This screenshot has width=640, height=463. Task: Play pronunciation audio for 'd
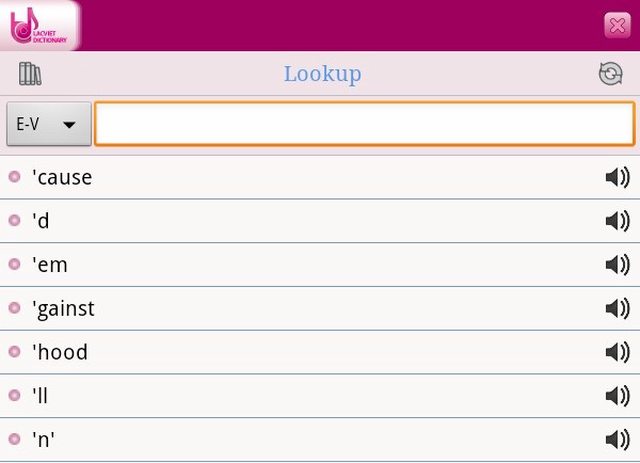pyautogui.click(x=618, y=221)
